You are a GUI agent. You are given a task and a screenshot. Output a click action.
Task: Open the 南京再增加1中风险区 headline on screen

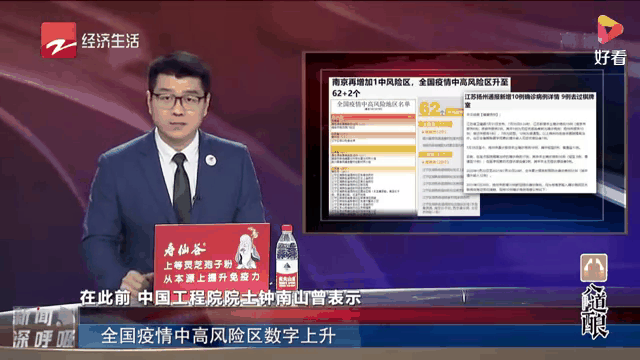coord(420,87)
